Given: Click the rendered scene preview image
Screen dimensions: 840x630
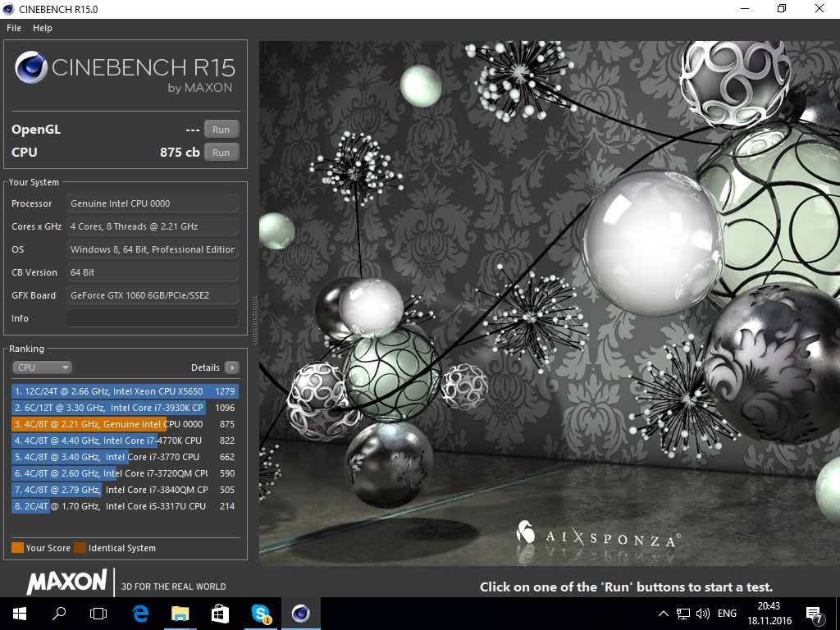Looking at the screenshot, I should (550, 303).
